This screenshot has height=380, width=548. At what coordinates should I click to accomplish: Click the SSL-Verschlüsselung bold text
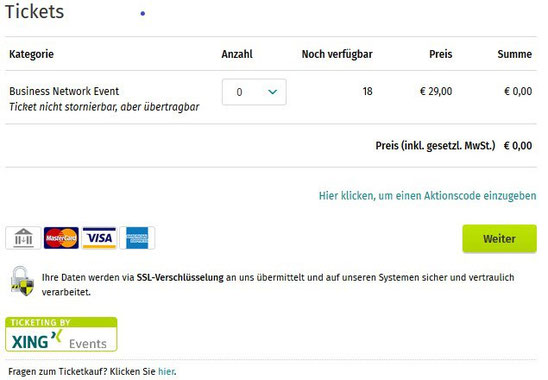(x=180, y=278)
